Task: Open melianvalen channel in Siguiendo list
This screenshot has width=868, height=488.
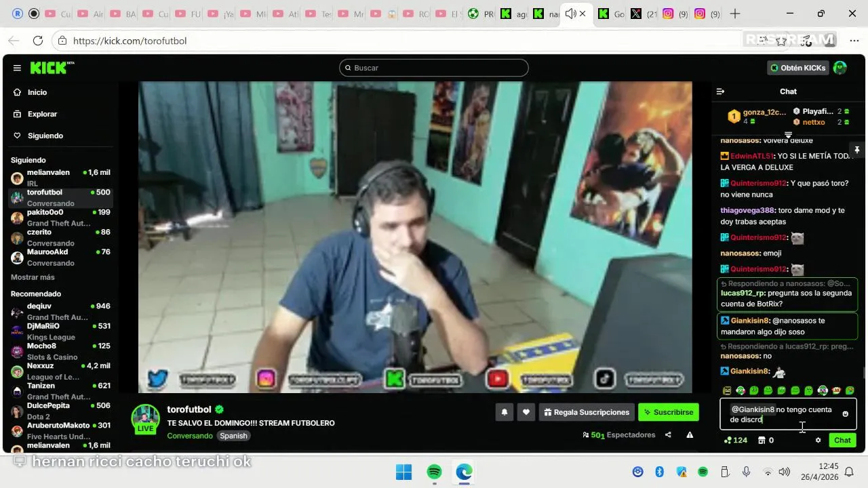Action: 60,178
